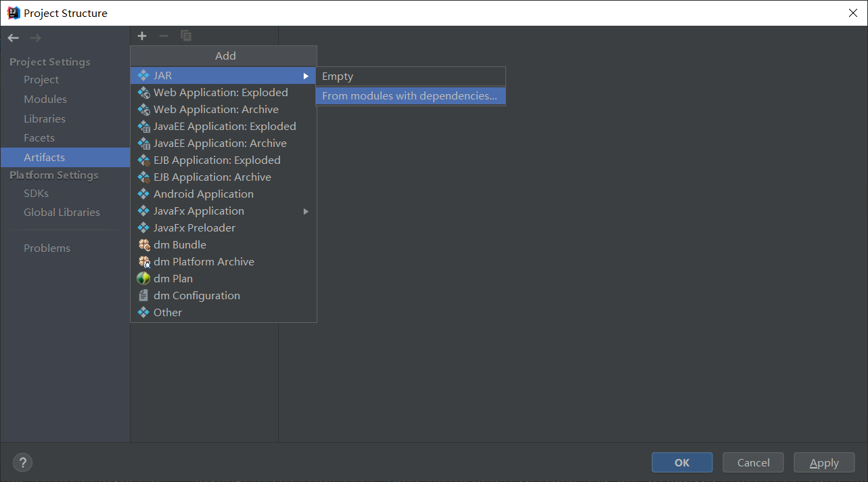Close the Project Structure dialog
This screenshot has width=868, height=482.
tap(852, 13)
